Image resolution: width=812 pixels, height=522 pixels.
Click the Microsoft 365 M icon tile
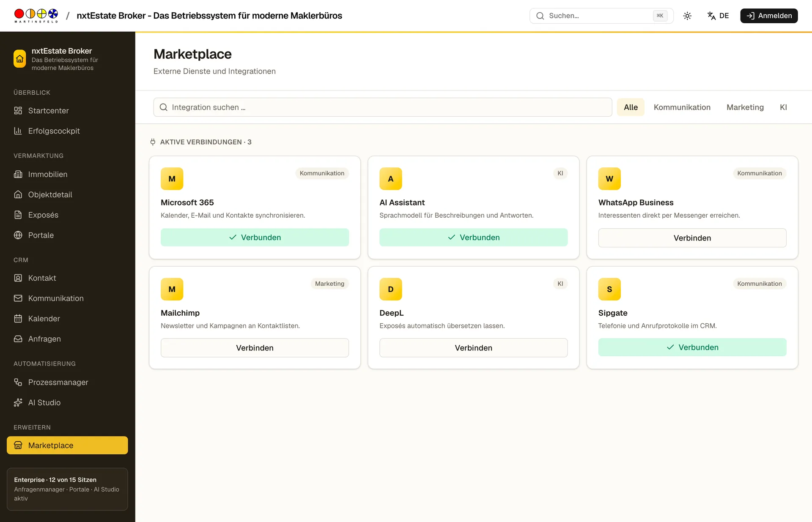pyautogui.click(x=172, y=179)
